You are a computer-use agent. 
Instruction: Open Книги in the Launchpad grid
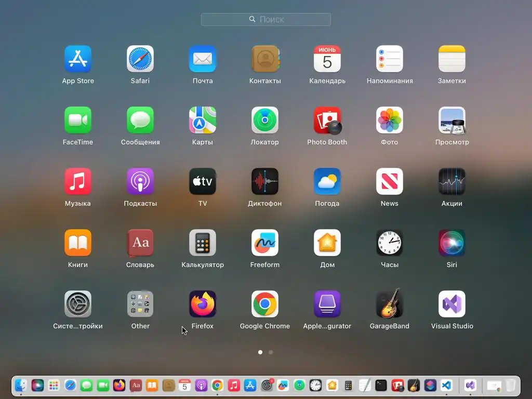click(x=78, y=243)
